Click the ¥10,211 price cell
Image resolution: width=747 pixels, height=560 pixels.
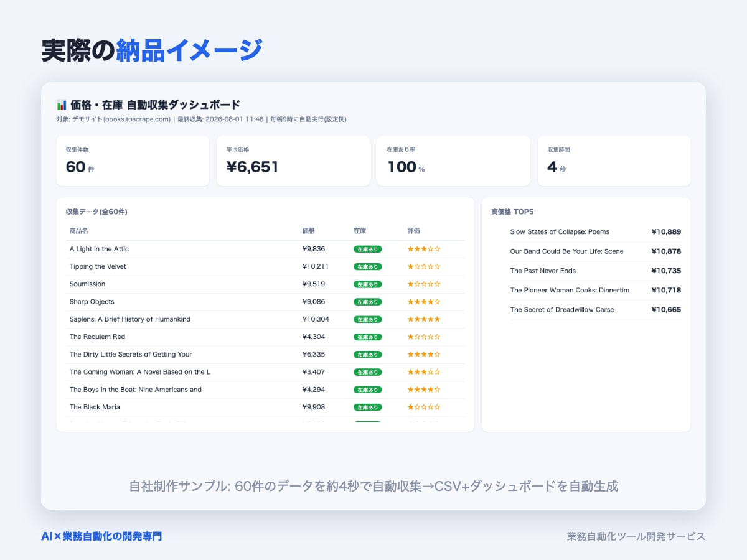point(316,266)
